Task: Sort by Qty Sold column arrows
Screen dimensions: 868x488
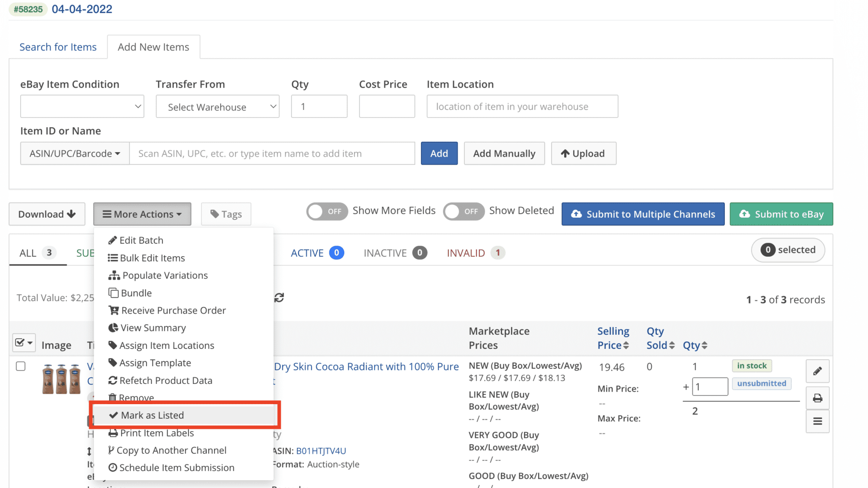Action: [x=672, y=345]
